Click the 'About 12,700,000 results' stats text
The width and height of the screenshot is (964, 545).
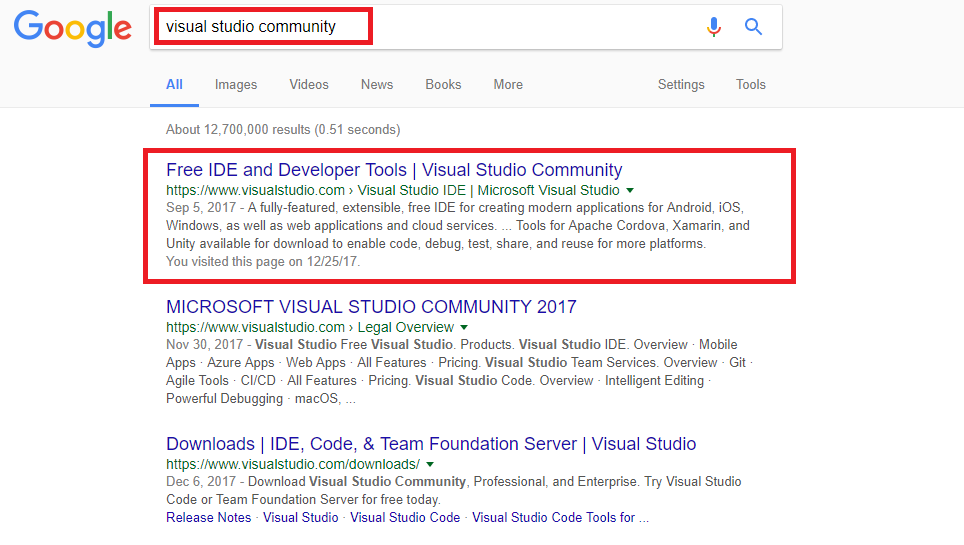283,130
